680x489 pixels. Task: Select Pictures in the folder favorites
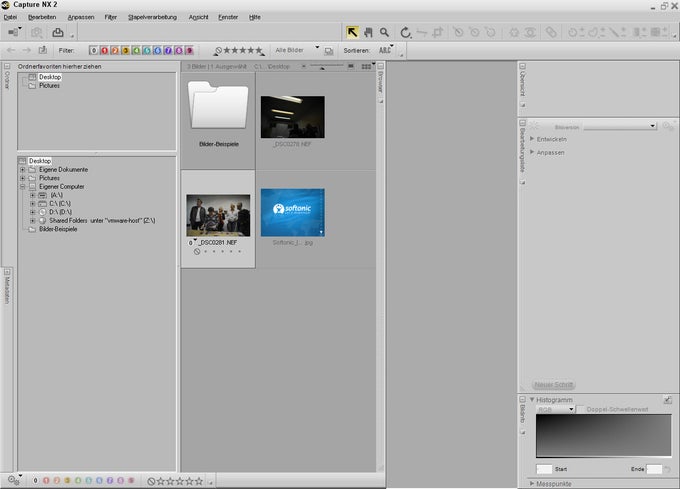(x=49, y=85)
